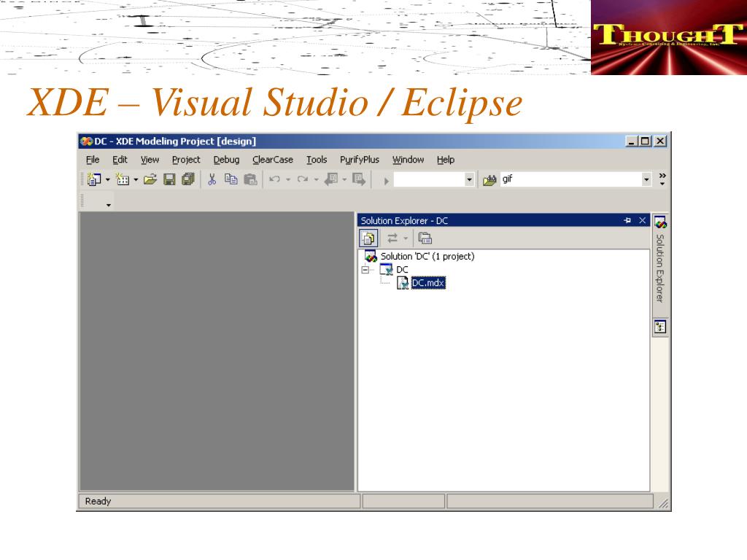Toggle the Show All Files button in Solution Explorer
This screenshot has width=747, height=560.
point(368,238)
